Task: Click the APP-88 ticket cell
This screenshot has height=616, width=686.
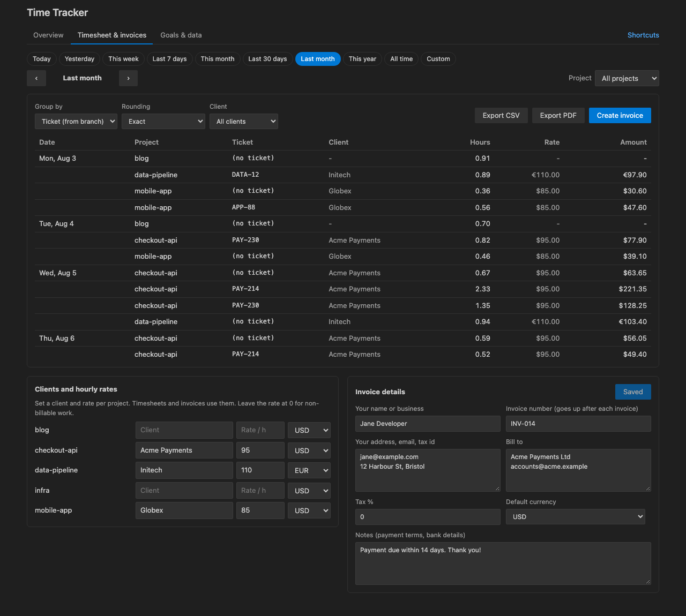Action: pyautogui.click(x=243, y=207)
